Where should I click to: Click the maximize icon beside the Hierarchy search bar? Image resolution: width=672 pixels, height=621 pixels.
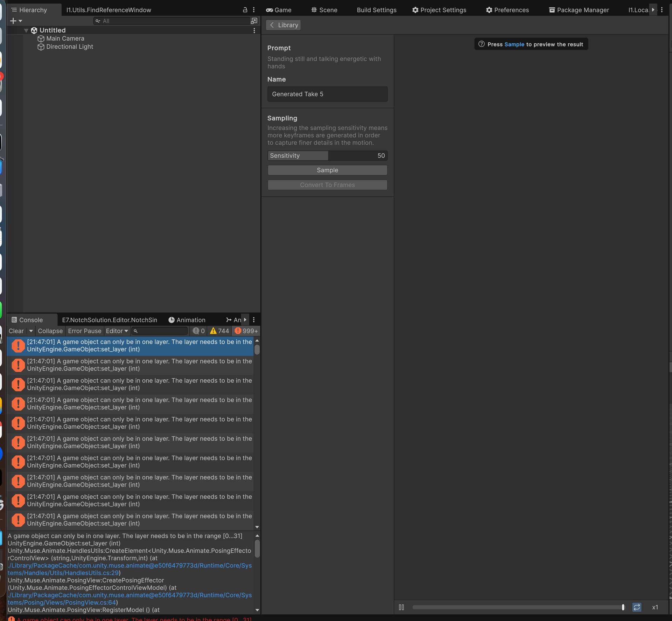click(254, 21)
